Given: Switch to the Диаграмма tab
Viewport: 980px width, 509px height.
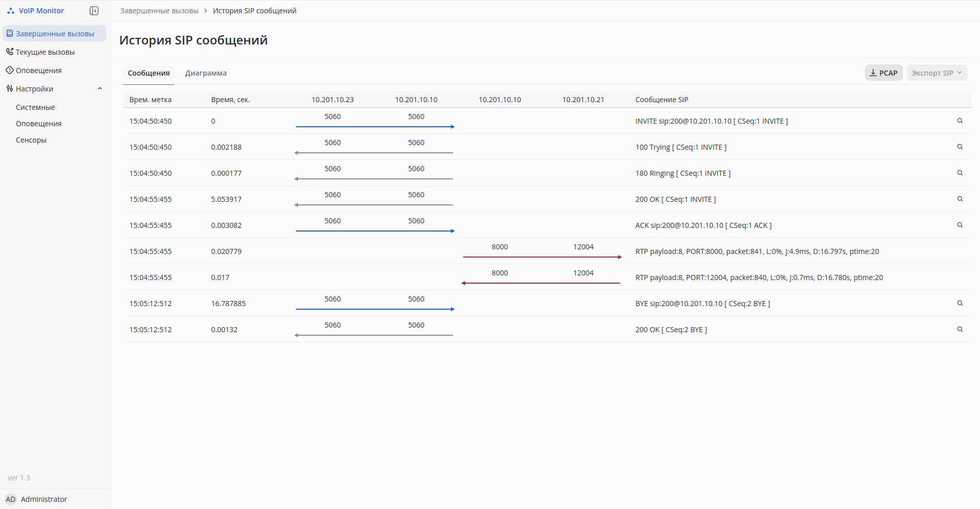Looking at the screenshot, I should click(x=206, y=73).
